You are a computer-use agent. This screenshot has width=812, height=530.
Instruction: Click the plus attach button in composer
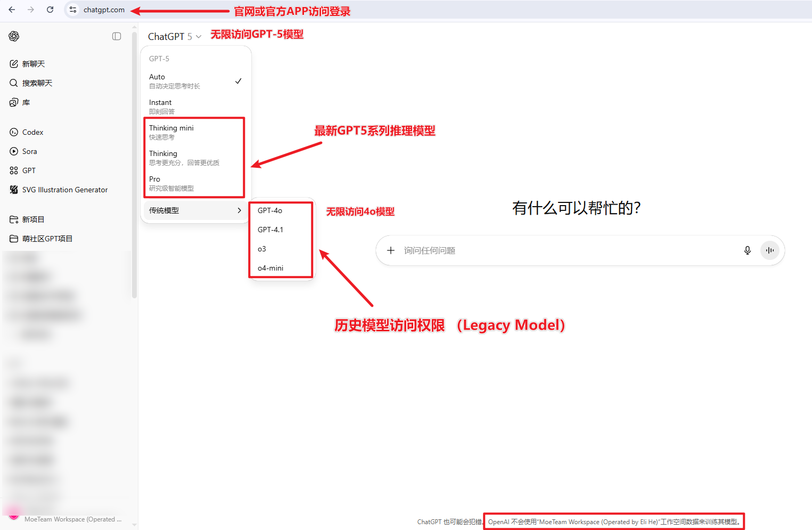coord(391,250)
